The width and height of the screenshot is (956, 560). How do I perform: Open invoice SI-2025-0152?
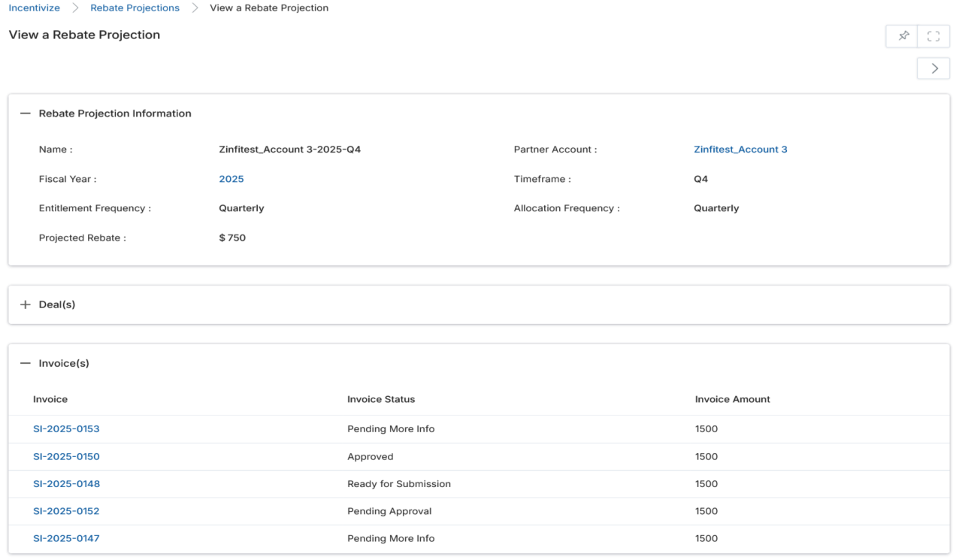pos(66,511)
